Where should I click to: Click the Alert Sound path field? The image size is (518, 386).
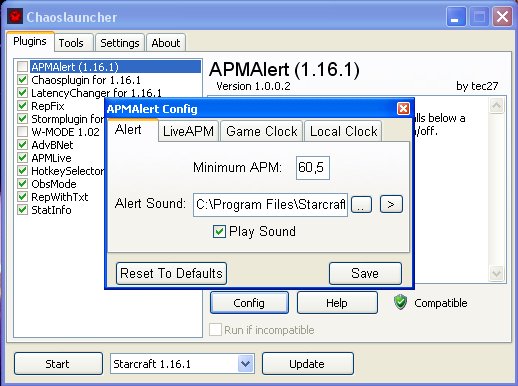(x=270, y=204)
